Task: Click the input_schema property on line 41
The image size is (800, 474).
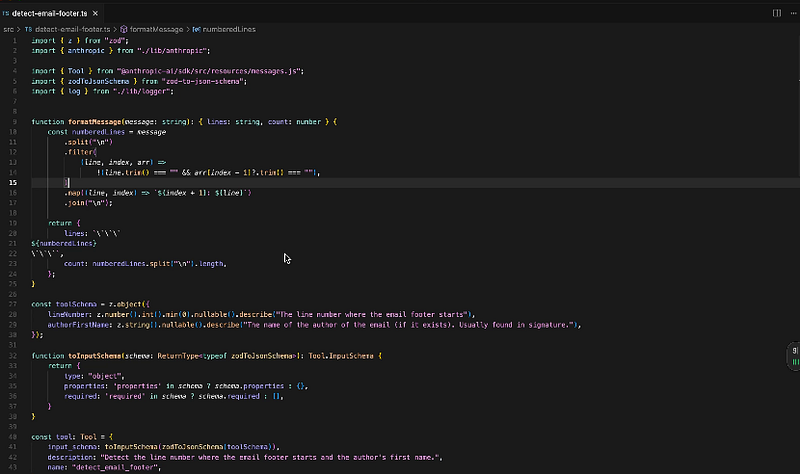Action: (74, 447)
